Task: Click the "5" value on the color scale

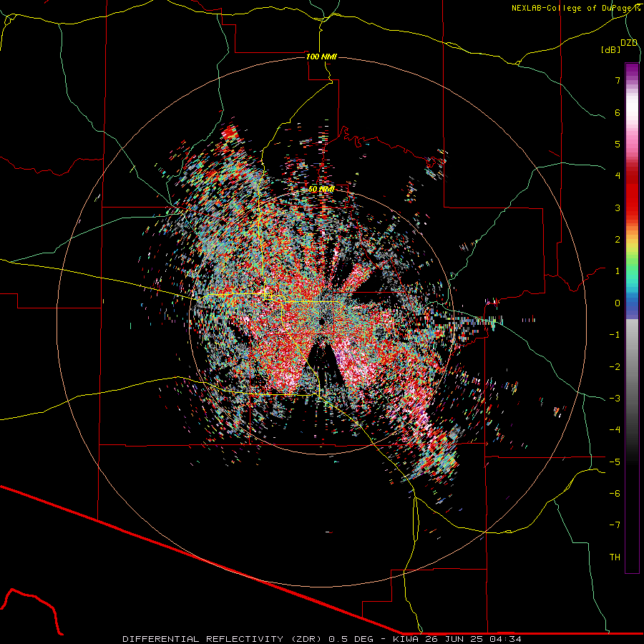Action: pos(618,144)
